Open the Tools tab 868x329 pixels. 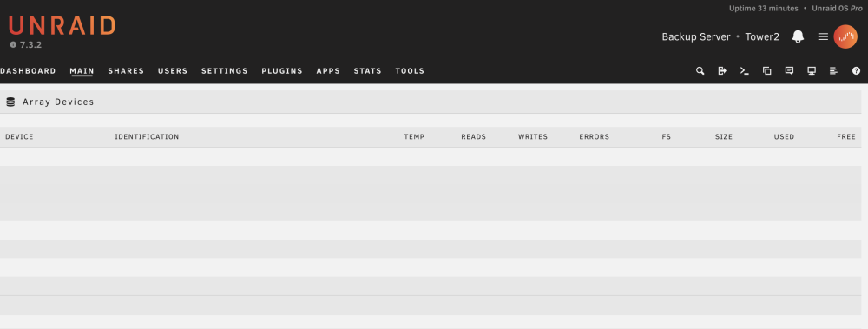pyautogui.click(x=410, y=71)
